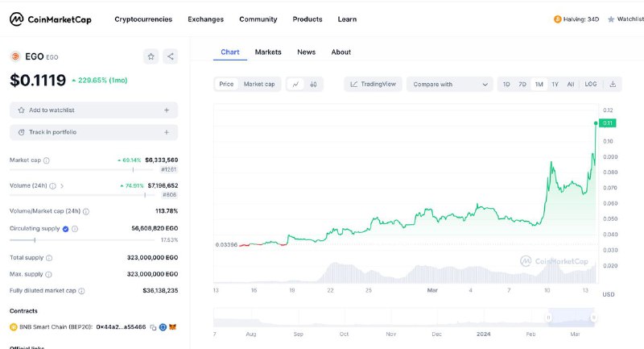Viewport: 644px width, 349px height.
Task: Click the 56,608,820 EGO circulating supply value
Action: click(x=155, y=229)
